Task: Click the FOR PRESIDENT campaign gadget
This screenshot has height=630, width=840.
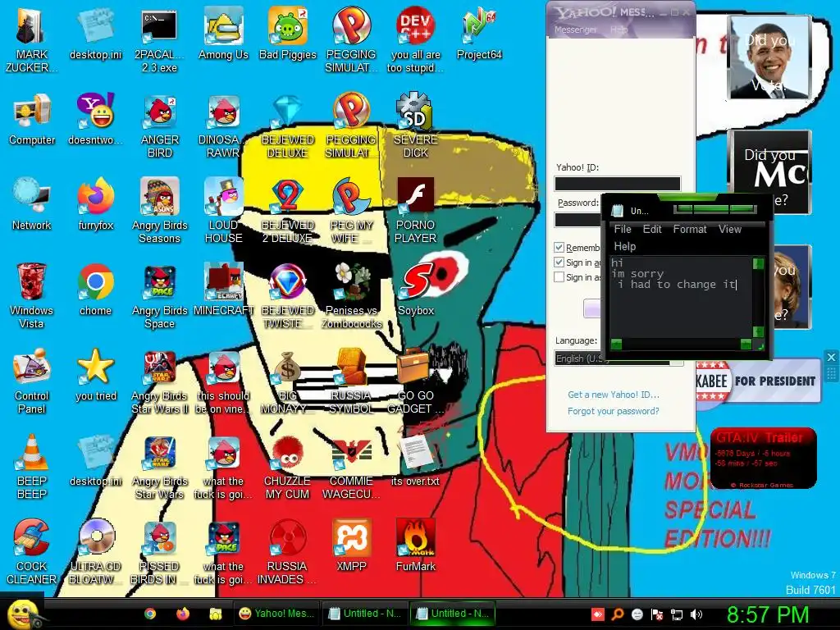Action: pyautogui.click(x=759, y=381)
